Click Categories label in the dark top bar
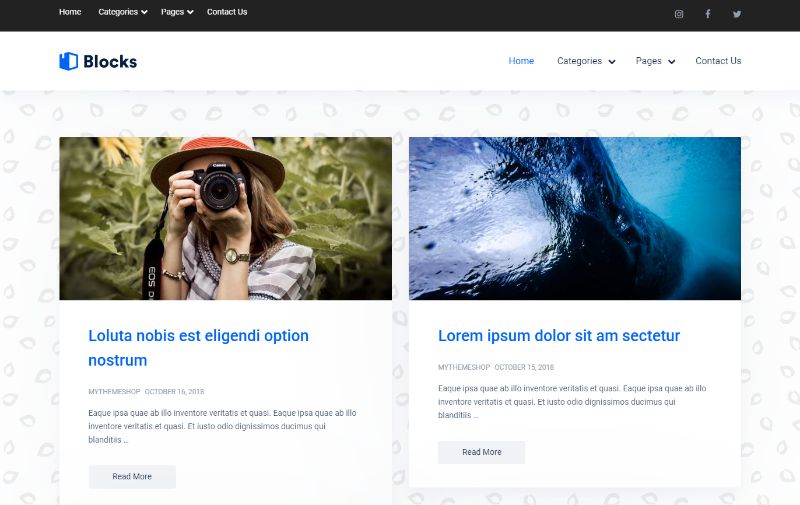Screen dimensions: 800x505 click(118, 12)
